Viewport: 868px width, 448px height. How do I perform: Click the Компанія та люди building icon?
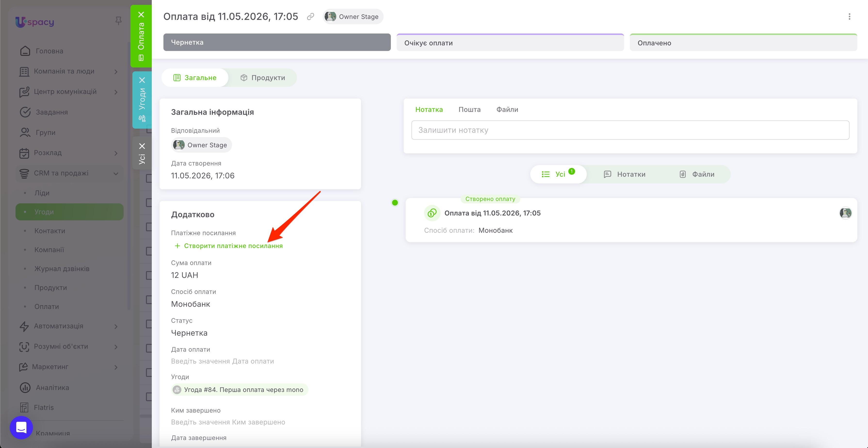pos(24,72)
